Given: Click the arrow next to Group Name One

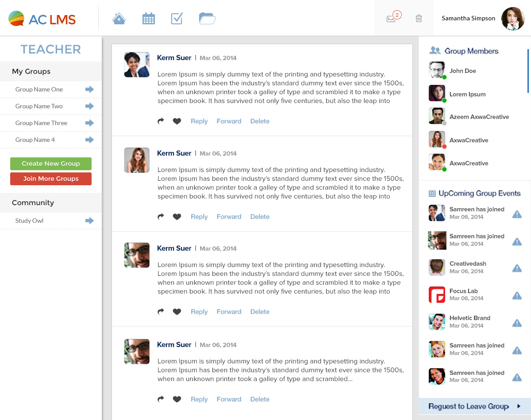Looking at the screenshot, I should click(x=90, y=89).
